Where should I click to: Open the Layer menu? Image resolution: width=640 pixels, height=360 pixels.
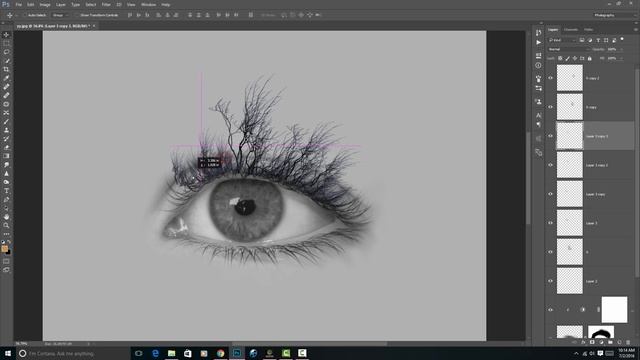pos(61,4)
